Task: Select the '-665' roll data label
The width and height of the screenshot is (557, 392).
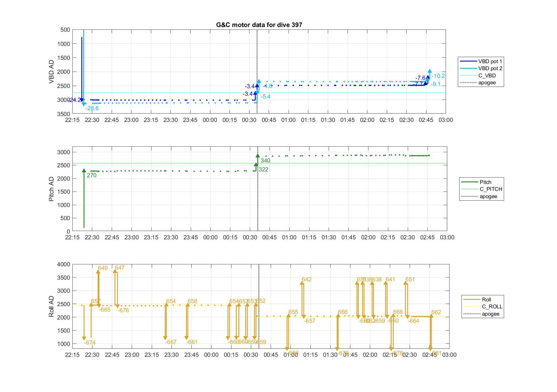Action: pos(105,310)
